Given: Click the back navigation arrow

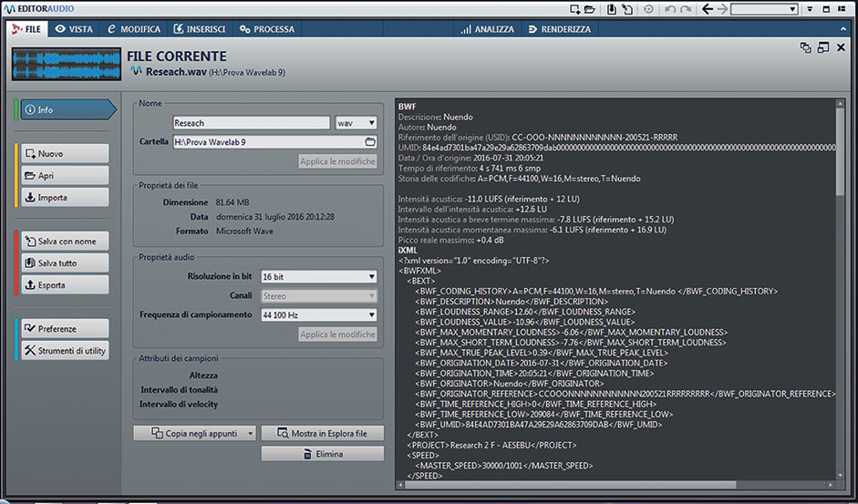Looking at the screenshot, I should (x=708, y=9).
